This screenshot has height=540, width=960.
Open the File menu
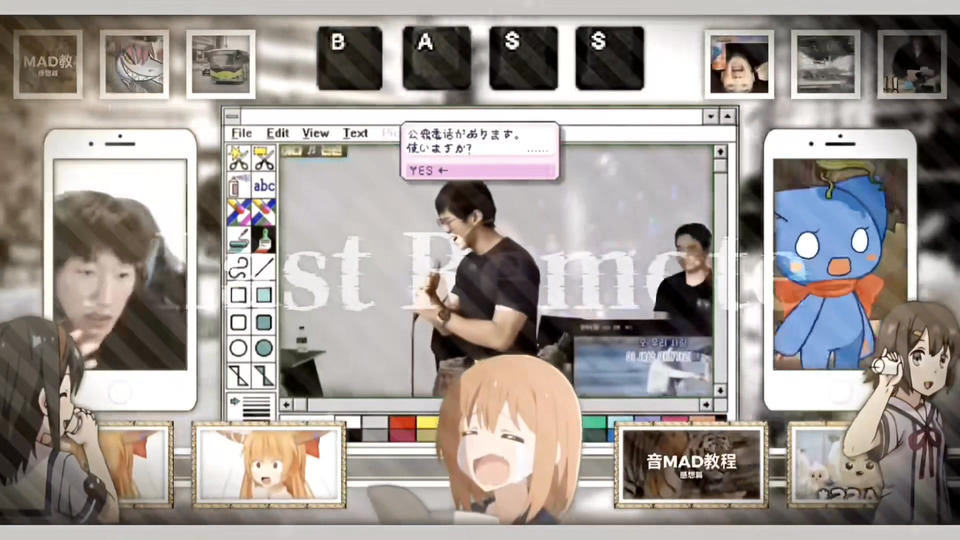click(x=241, y=133)
